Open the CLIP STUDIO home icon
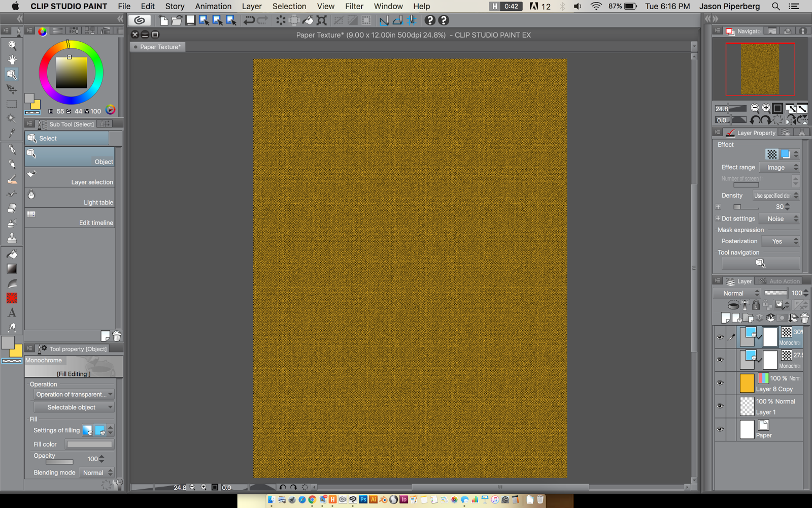812x508 pixels. (x=140, y=20)
